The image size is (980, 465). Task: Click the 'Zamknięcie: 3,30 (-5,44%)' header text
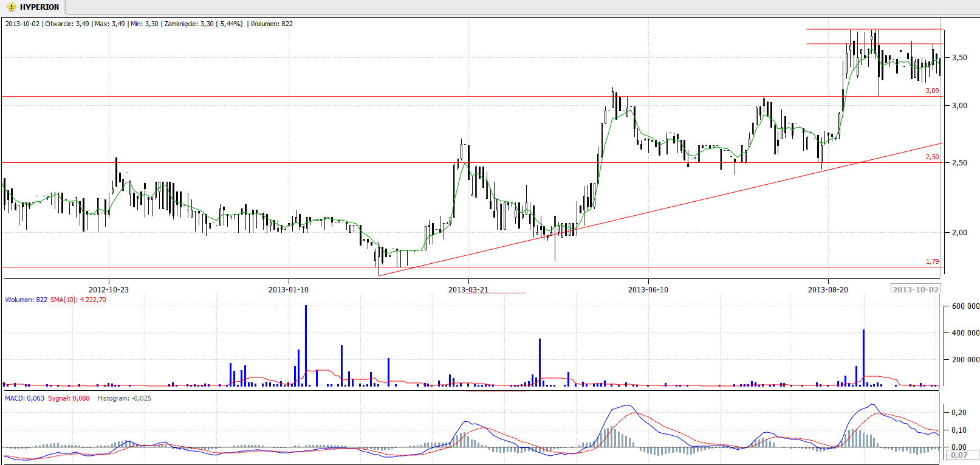coord(204,24)
